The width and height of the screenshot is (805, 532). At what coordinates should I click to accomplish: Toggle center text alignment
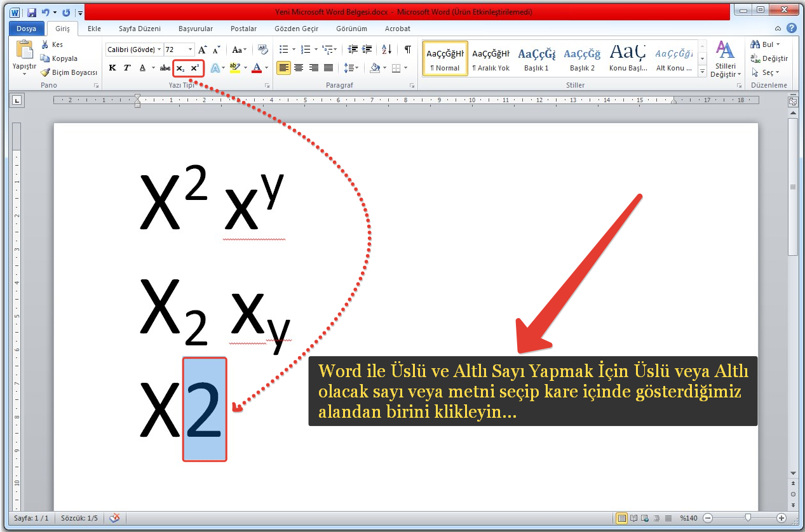[x=299, y=68]
